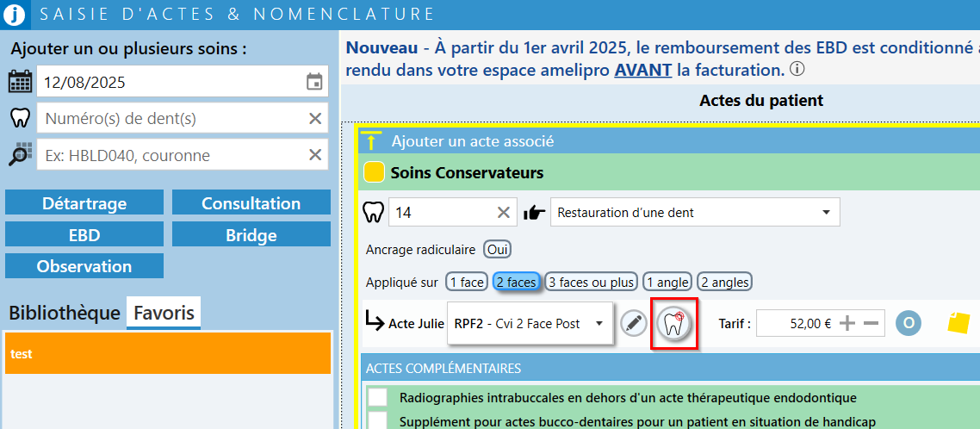Click the Julie 'j' logo icon

[x=14, y=14]
